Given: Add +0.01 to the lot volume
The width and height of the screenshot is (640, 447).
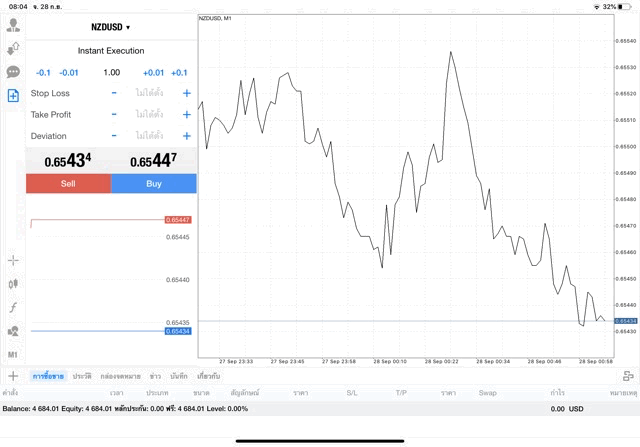Looking at the screenshot, I should (x=153, y=72).
